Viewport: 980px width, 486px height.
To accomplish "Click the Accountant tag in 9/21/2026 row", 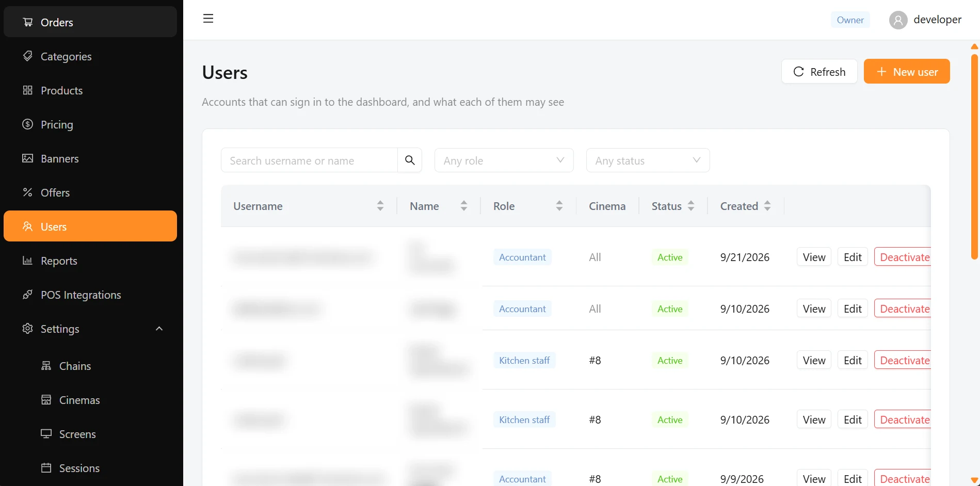I will click(522, 257).
